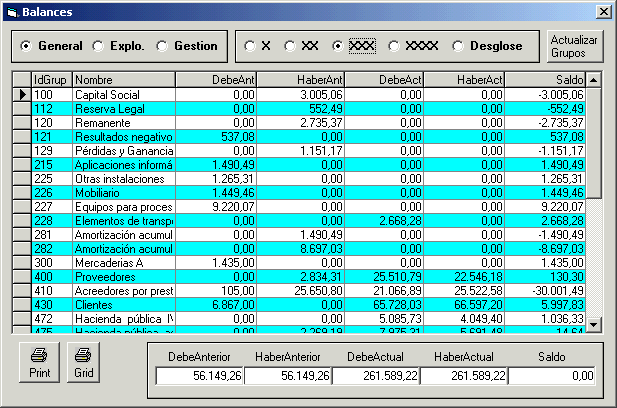Click the Print button with printer icon
The height and width of the screenshot is (408, 617).
click(x=38, y=362)
